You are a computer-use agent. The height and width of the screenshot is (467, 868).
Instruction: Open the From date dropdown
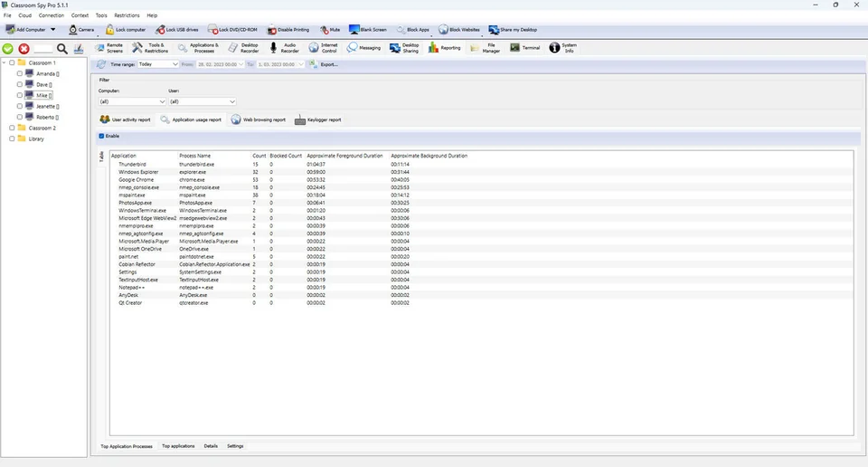click(241, 64)
